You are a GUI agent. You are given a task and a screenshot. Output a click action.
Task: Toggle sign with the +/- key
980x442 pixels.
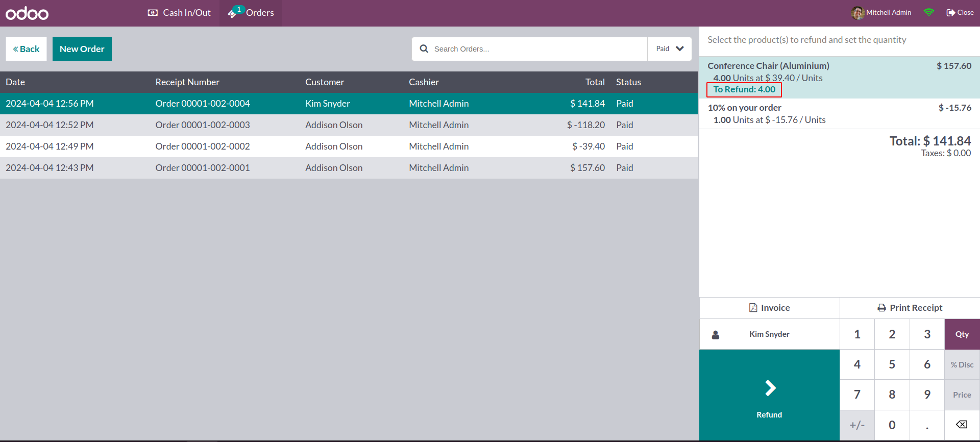pyautogui.click(x=857, y=425)
